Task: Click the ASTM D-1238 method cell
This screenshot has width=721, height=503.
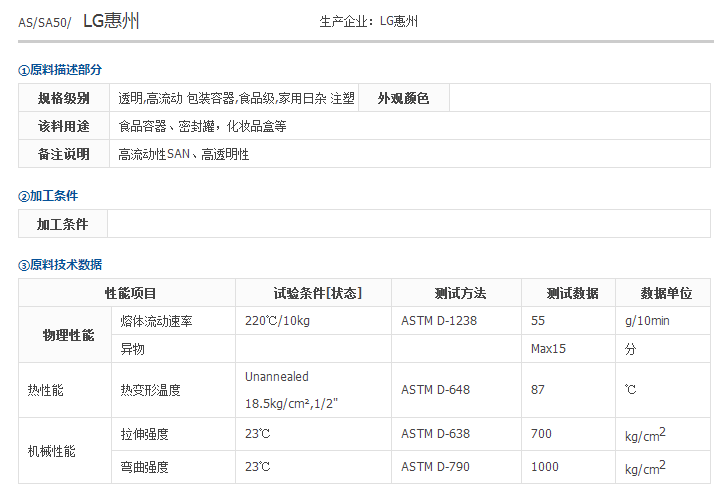Action: [457, 321]
